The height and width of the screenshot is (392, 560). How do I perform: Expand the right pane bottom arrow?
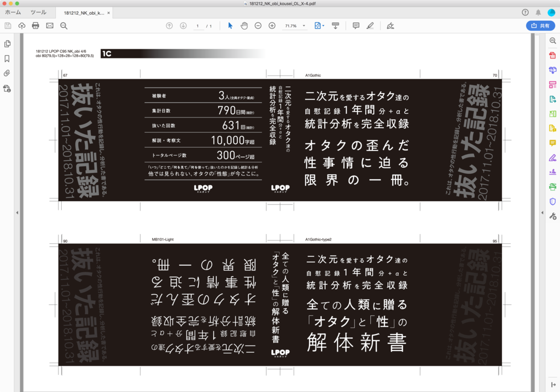click(x=553, y=384)
